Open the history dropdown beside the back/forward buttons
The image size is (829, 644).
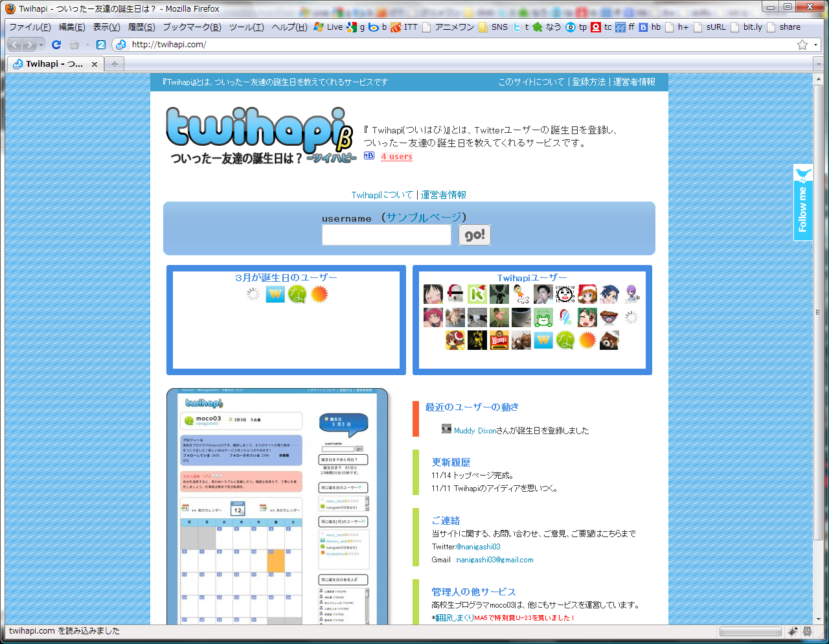(41, 45)
